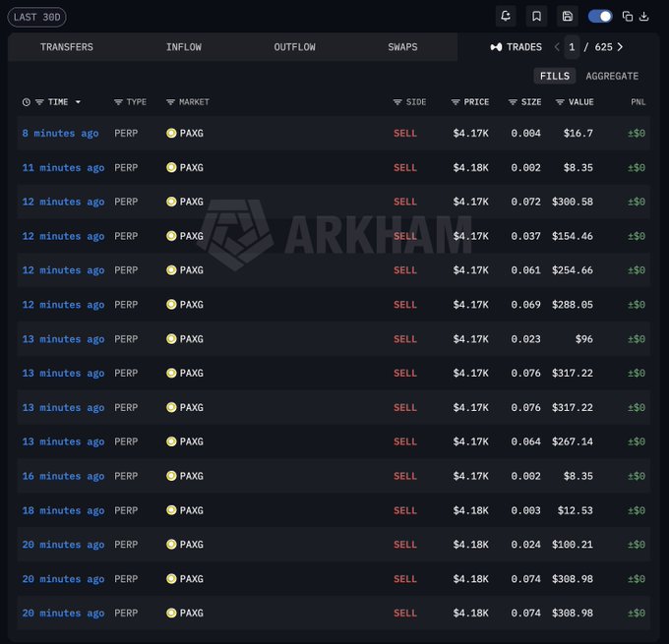669x644 pixels.
Task: Open the '8 minutes ago' trade link
Action: (60, 133)
